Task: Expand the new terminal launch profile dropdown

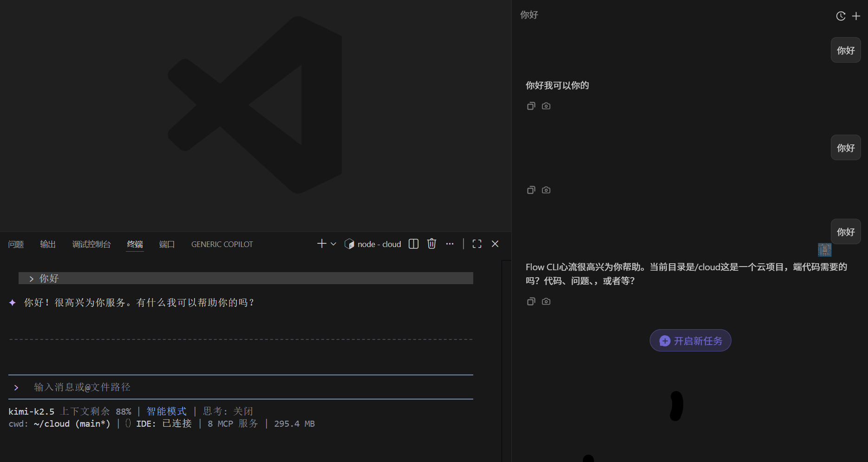Action: pyautogui.click(x=333, y=244)
